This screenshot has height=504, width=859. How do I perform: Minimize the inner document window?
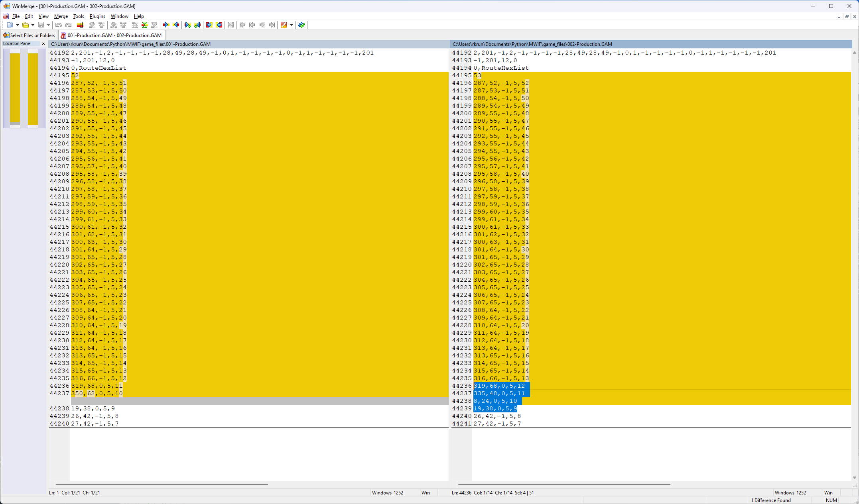(x=839, y=16)
